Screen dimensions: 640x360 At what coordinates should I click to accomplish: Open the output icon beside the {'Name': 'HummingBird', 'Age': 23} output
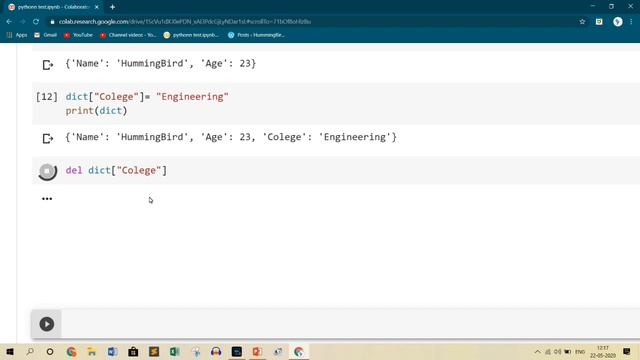click(48, 65)
